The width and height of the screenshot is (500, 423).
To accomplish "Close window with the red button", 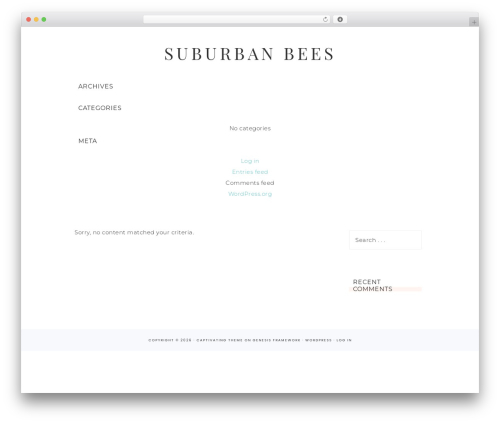I will pyautogui.click(x=29, y=20).
